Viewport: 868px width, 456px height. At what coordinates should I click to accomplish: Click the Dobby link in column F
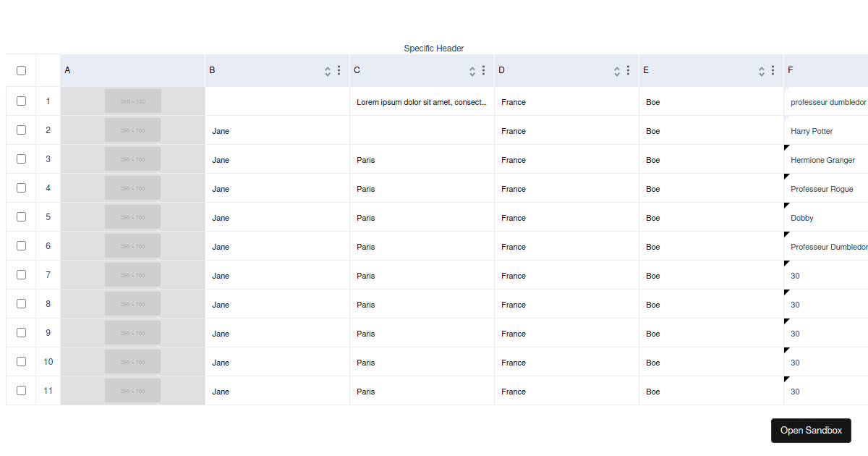[801, 218]
